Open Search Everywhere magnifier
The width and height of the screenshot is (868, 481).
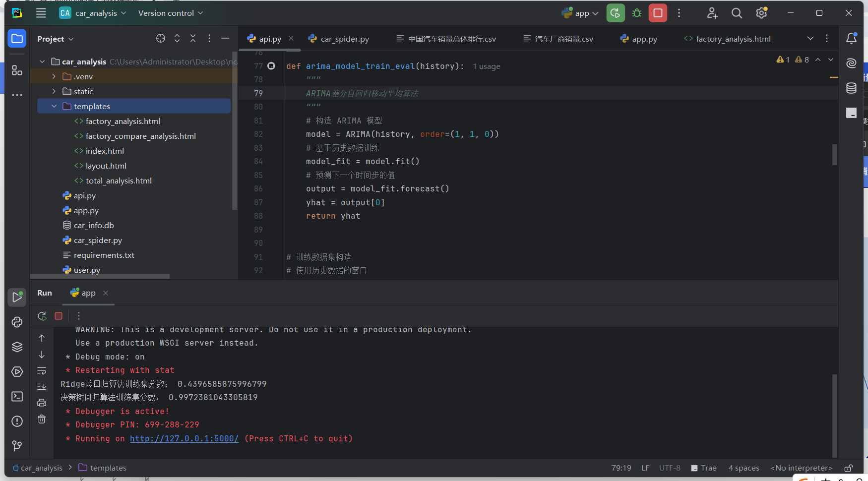coord(737,13)
